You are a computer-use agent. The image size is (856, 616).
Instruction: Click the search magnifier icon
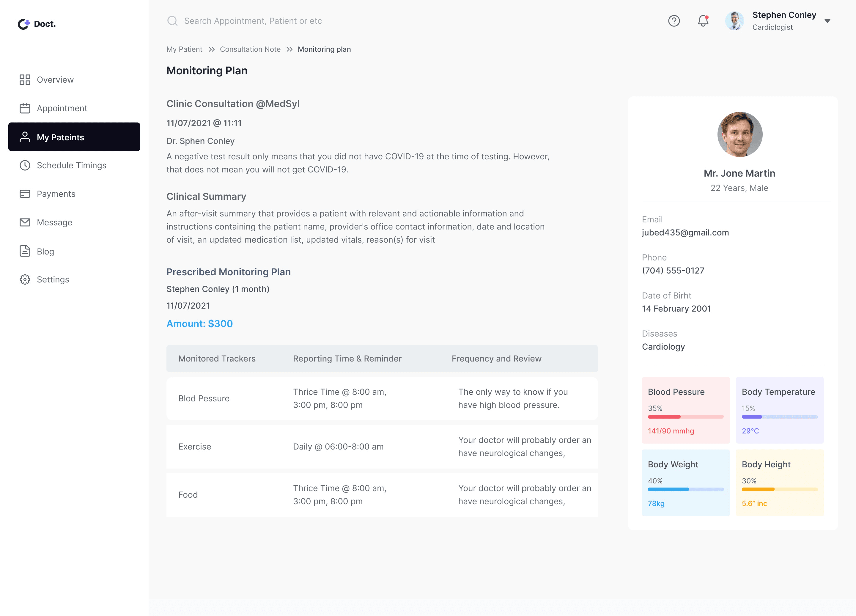[172, 21]
